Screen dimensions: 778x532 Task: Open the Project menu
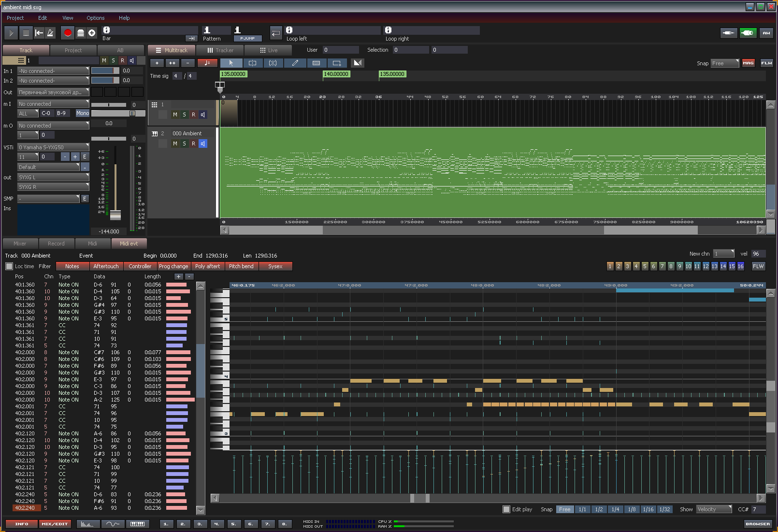15,18
